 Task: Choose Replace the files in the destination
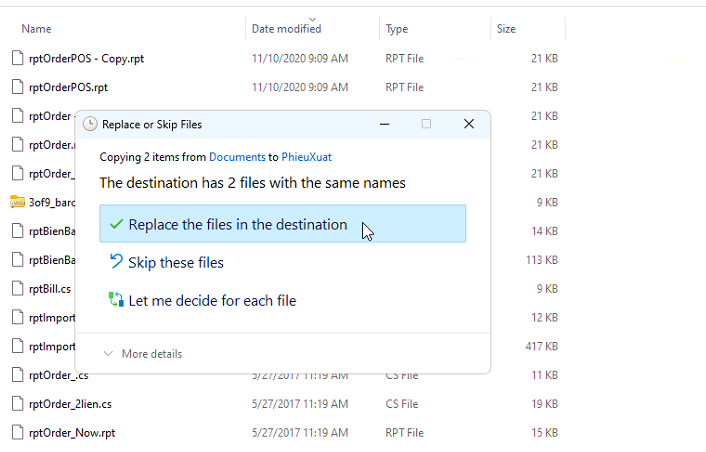click(x=238, y=225)
